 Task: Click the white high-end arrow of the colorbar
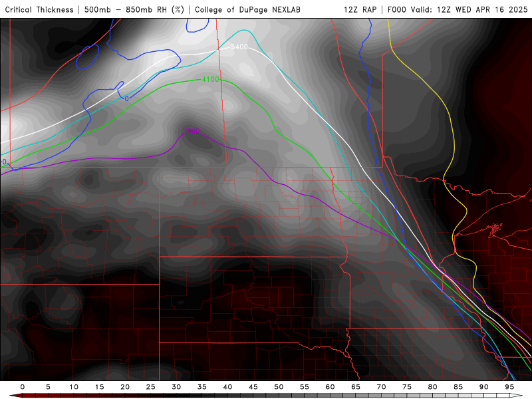pyautogui.click(x=516, y=396)
